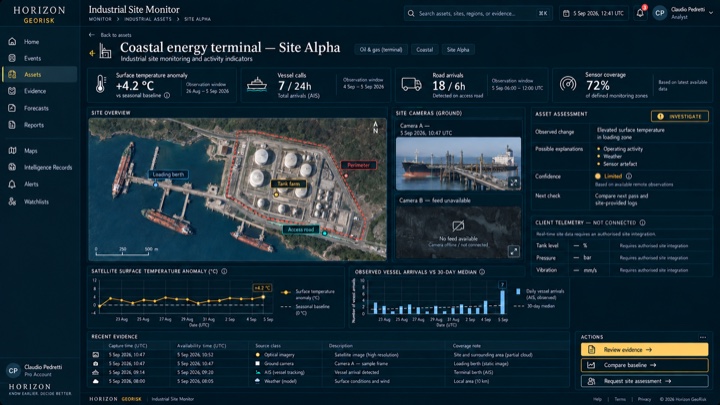Click the thermometer temperature anomaly icon
This screenshot has height=405, width=720.
coord(101,84)
